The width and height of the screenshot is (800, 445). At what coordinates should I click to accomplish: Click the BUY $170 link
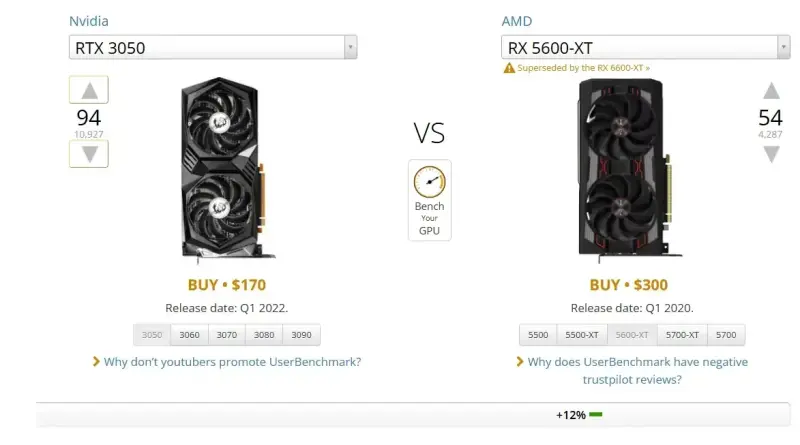click(227, 285)
